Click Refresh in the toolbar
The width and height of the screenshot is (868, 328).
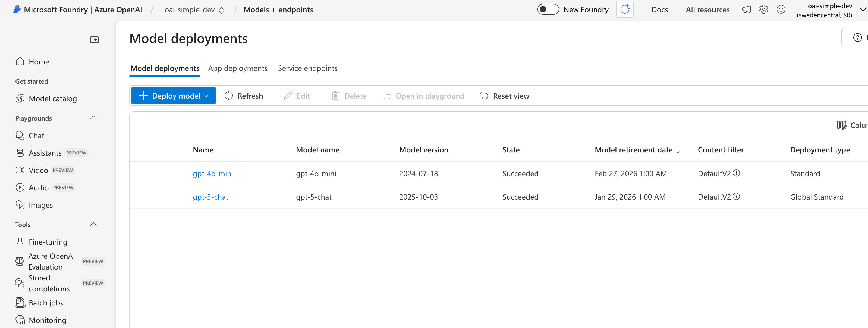(244, 96)
